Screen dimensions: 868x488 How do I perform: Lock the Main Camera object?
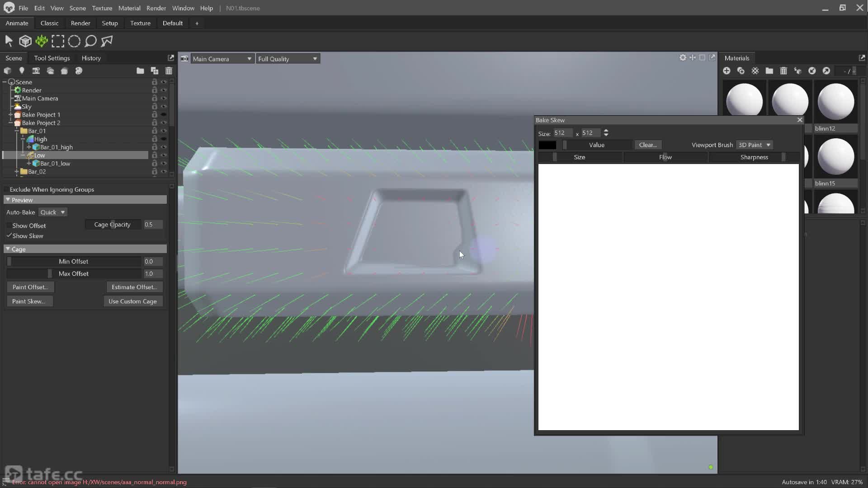pyautogui.click(x=154, y=99)
